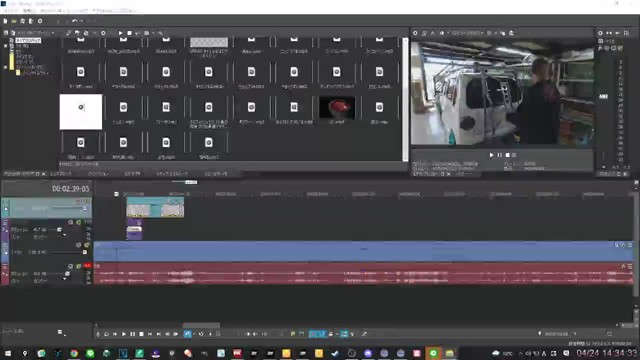Open a project using the folder icon
This screenshot has width=640, height=360.
[x=14, y=21]
